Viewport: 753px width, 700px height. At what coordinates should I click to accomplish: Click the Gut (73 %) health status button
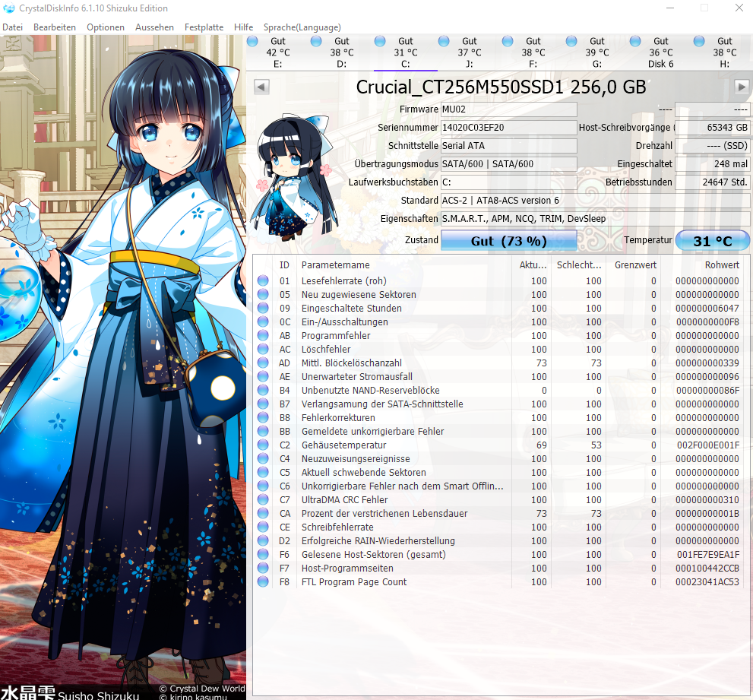click(508, 241)
